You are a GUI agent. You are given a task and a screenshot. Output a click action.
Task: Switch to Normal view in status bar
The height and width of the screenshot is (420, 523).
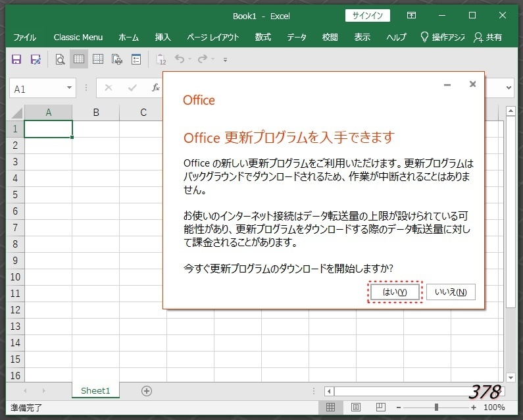pos(330,407)
